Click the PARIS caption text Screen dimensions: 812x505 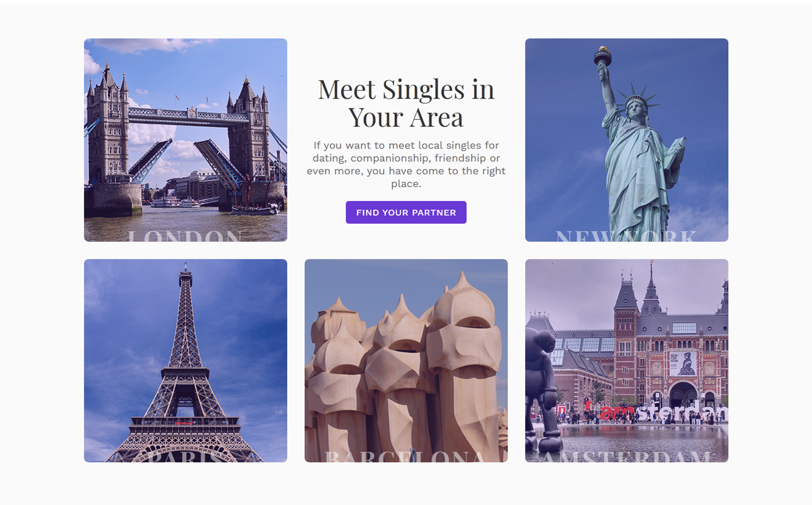[x=184, y=457]
